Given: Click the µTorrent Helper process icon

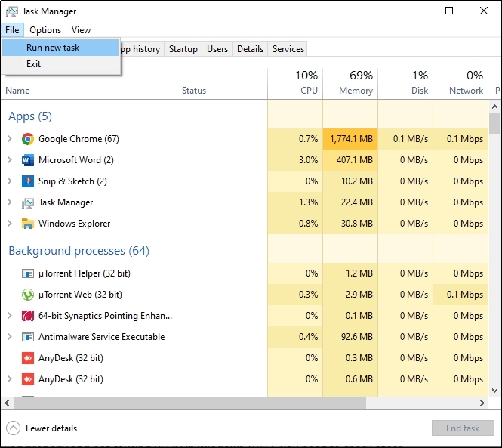Looking at the screenshot, I should (x=28, y=273).
